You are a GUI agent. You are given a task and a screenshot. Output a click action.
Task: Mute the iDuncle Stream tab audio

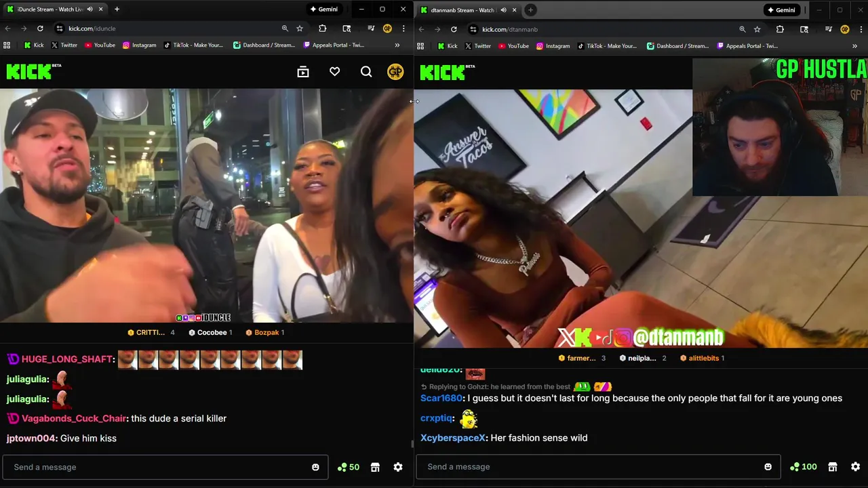click(x=90, y=9)
